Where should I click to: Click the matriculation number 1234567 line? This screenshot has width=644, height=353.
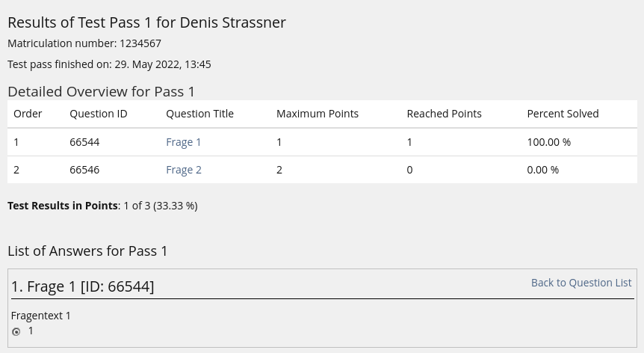pos(84,43)
